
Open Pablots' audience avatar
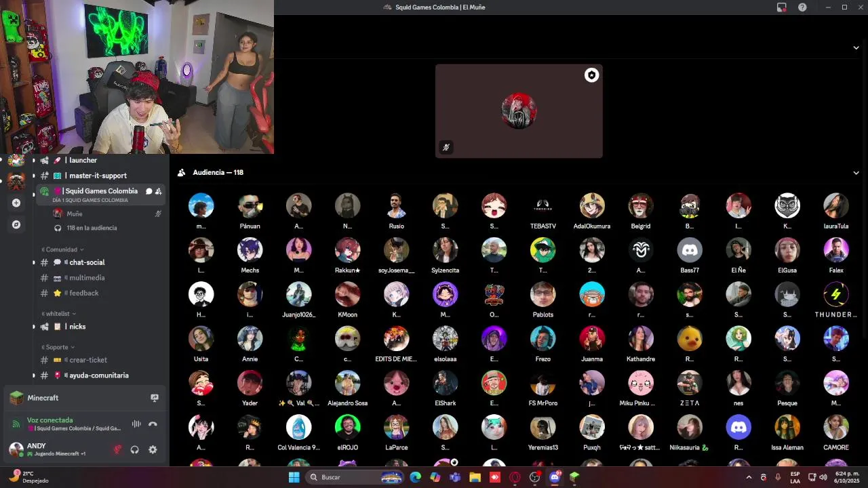542,294
